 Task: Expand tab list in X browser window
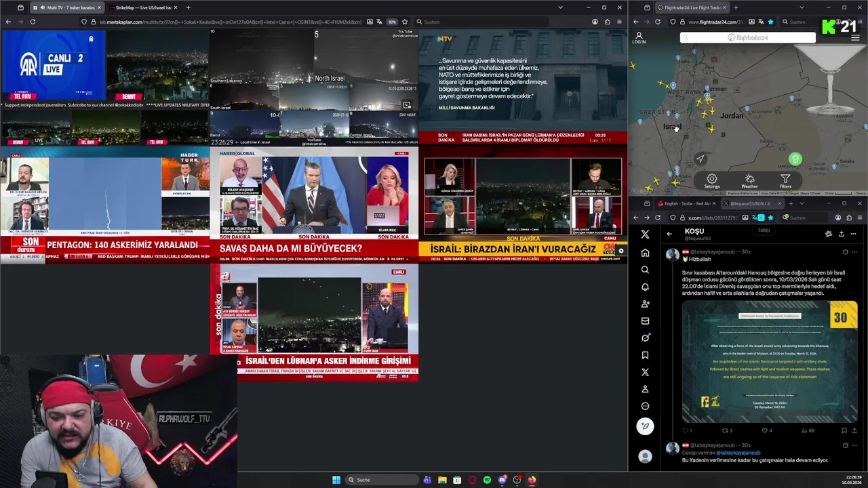tap(802, 203)
